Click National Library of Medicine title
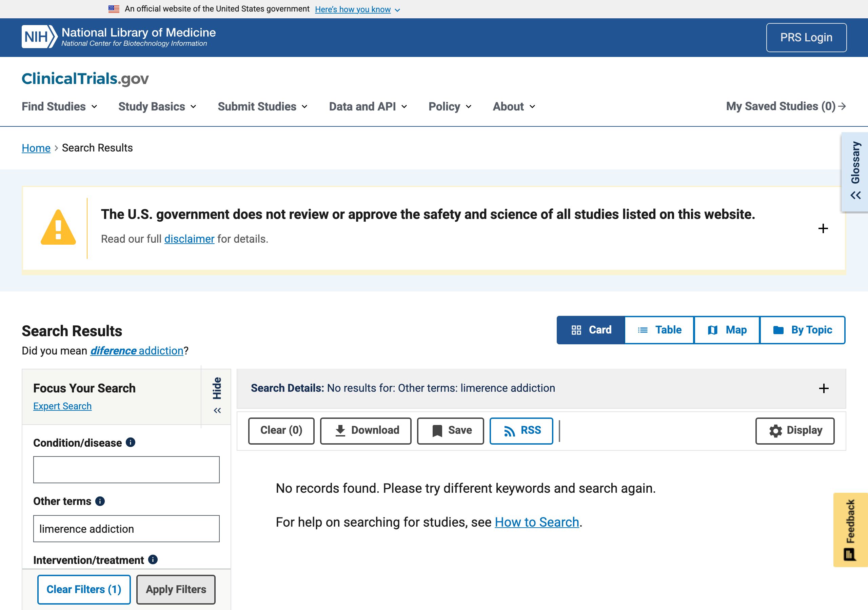 [139, 33]
